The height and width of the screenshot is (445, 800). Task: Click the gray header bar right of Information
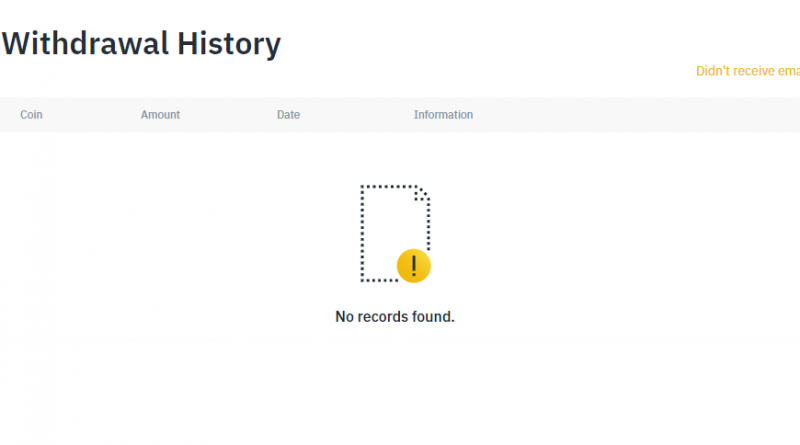click(636, 115)
